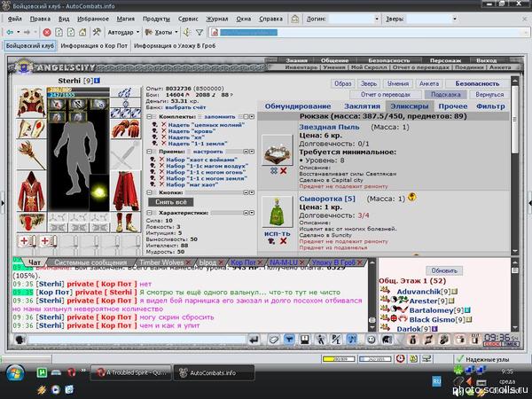Image resolution: width=532 pixels, height=399 pixels.
Task: Click the info icon next to Sterhi name
Action: [x=98, y=81]
